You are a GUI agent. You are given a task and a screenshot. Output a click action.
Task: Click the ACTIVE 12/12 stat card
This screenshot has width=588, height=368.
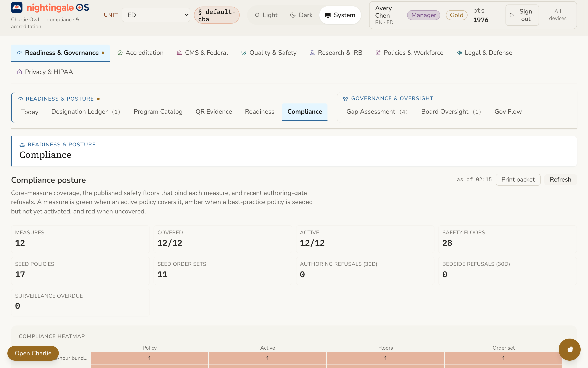pos(365,239)
